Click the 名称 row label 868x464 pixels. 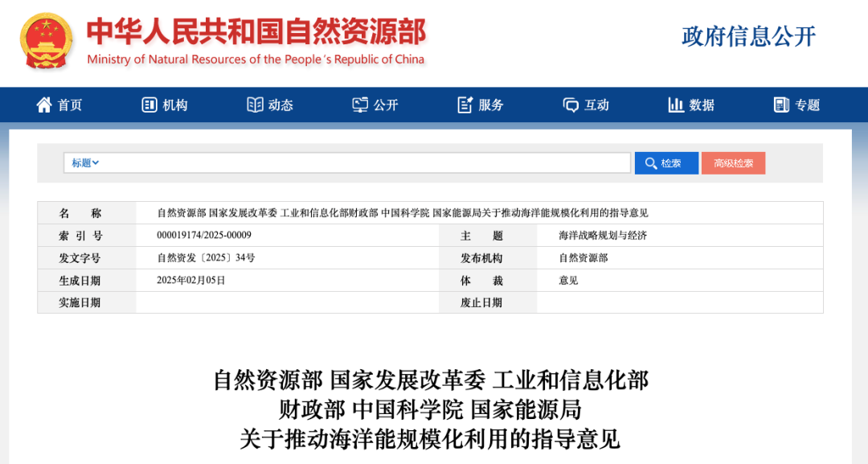[x=80, y=213]
